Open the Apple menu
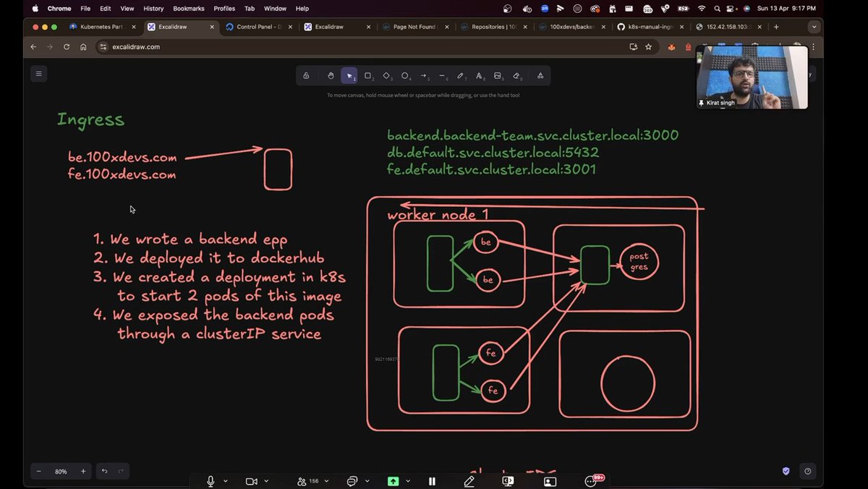This screenshot has height=489, width=868. (35, 8)
